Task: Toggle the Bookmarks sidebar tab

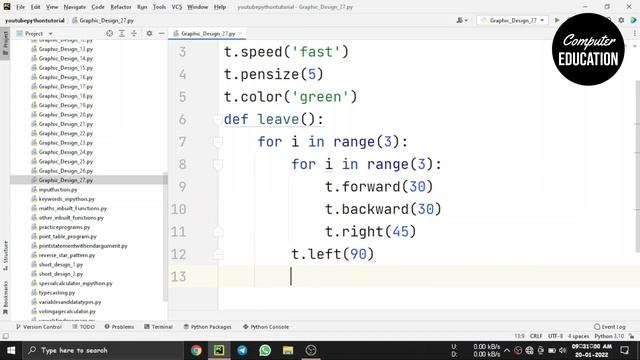Action: 5,297
